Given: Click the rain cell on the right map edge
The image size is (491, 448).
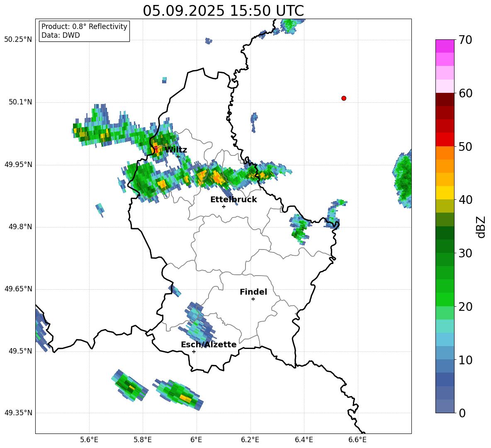Looking at the screenshot, I should click(403, 179).
